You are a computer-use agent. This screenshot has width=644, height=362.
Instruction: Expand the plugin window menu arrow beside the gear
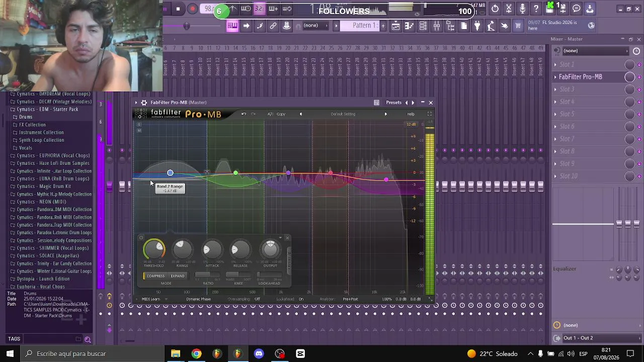136,103
